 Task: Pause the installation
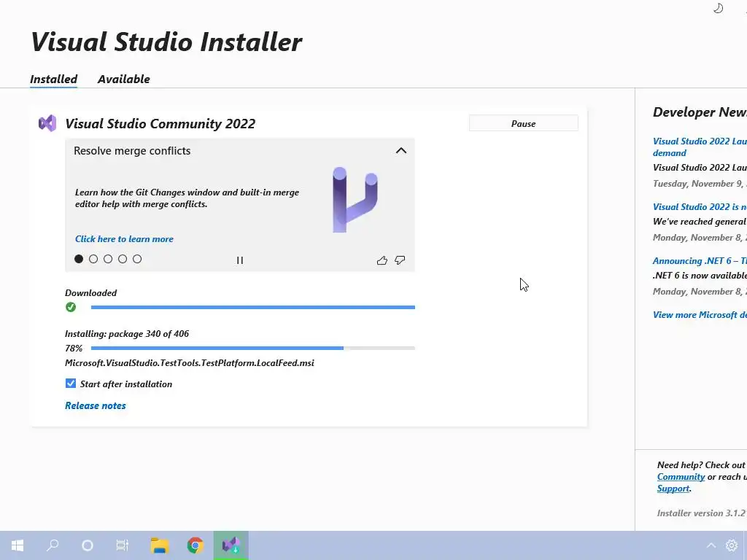pos(524,123)
